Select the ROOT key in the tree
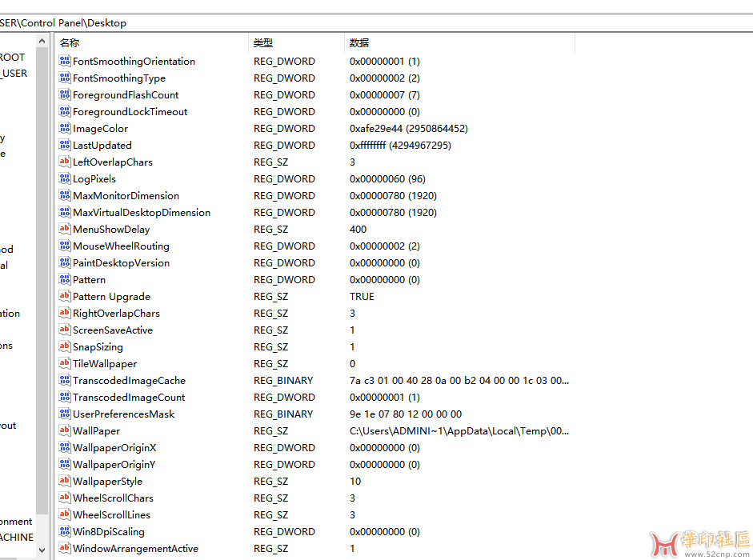Image resolution: width=753 pixels, height=560 pixels. tap(13, 57)
